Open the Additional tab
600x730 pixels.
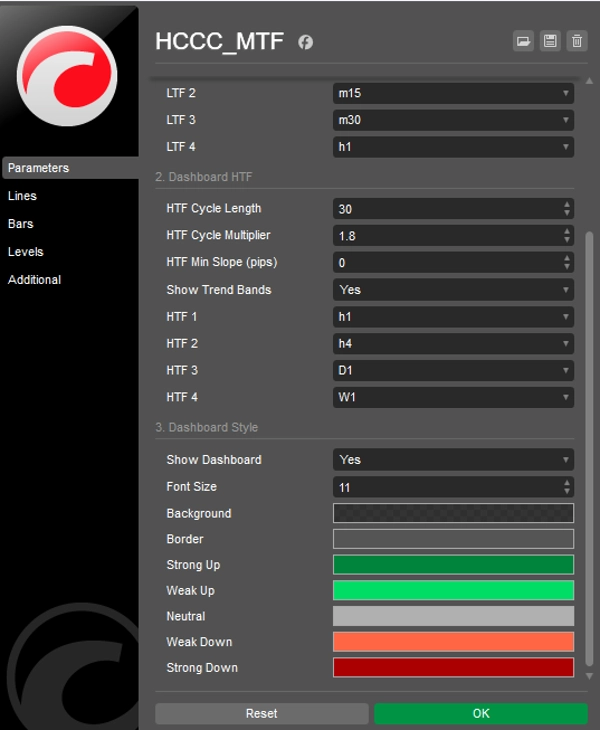34,280
